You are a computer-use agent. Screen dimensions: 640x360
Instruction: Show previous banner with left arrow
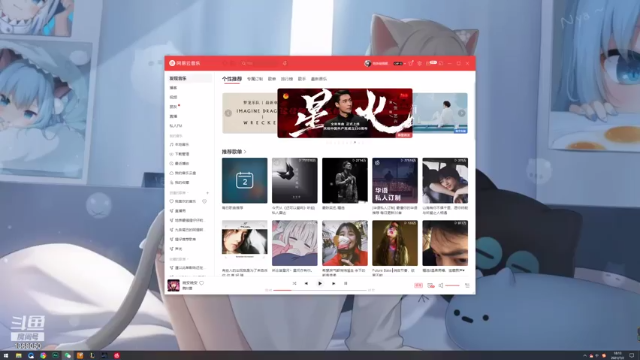(228, 113)
